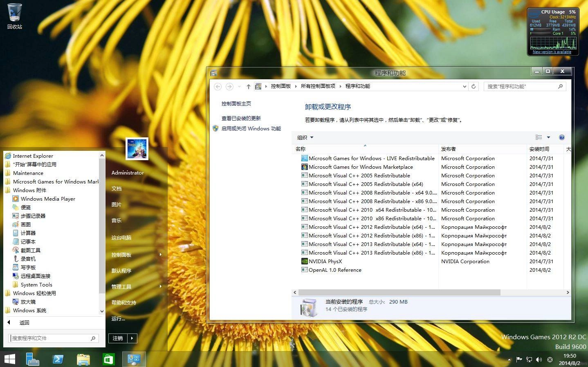Screen dimensions: 588x367
Task: Select NVIDIA PhysX program icon
Action: (x=304, y=261)
